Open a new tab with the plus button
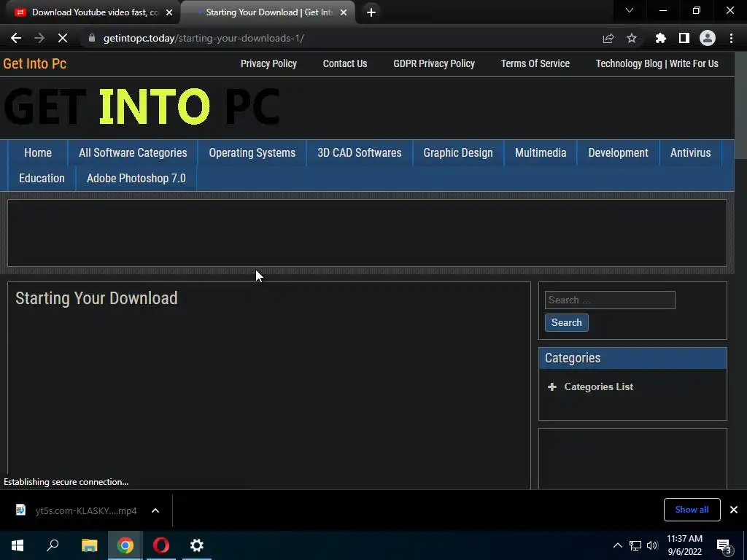The width and height of the screenshot is (747, 560). point(371,12)
